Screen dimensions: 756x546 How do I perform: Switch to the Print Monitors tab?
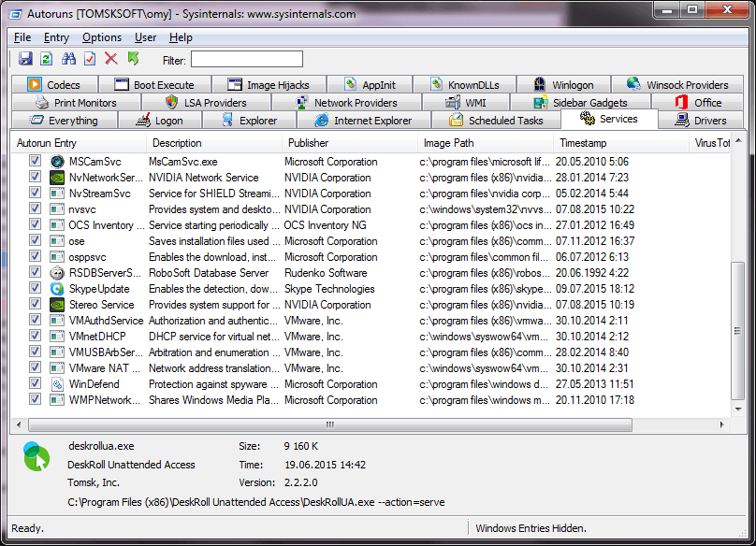76,103
